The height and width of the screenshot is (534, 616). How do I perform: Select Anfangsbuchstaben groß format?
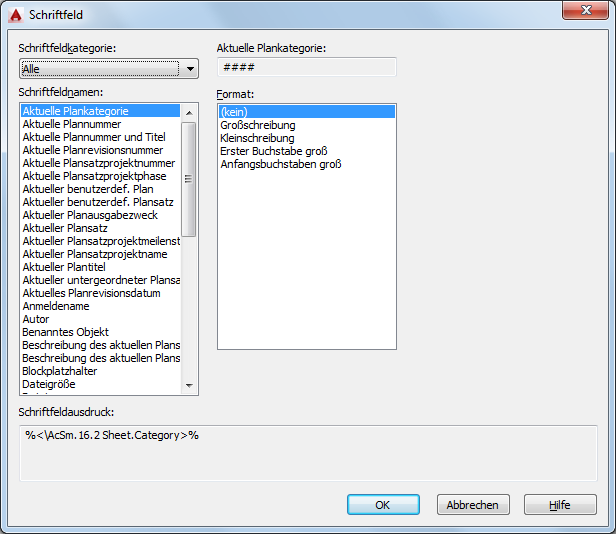click(x=281, y=164)
